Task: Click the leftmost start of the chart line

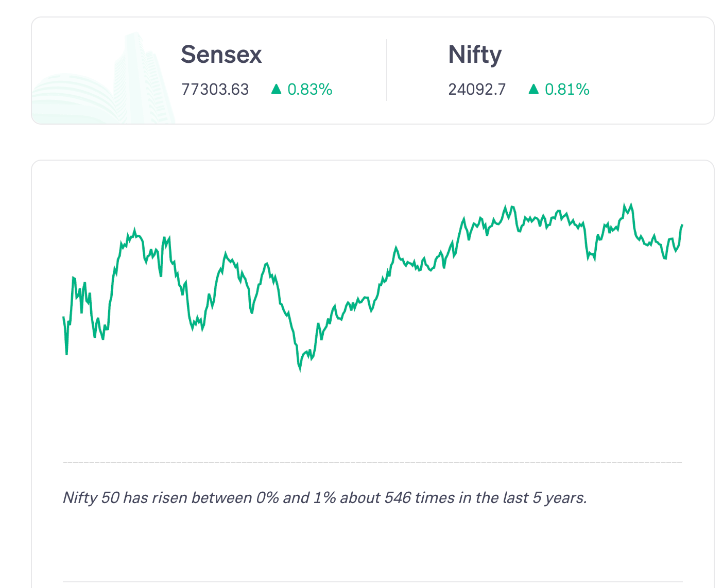Action: click(x=63, y=317)
